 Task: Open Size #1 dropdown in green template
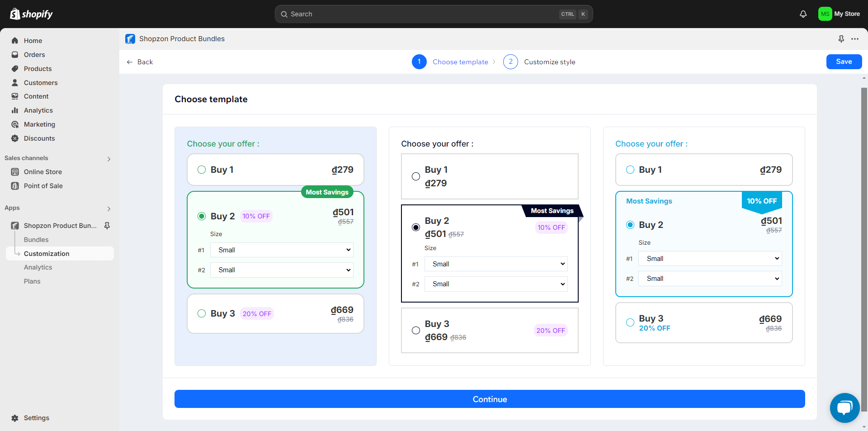[282, 250]
